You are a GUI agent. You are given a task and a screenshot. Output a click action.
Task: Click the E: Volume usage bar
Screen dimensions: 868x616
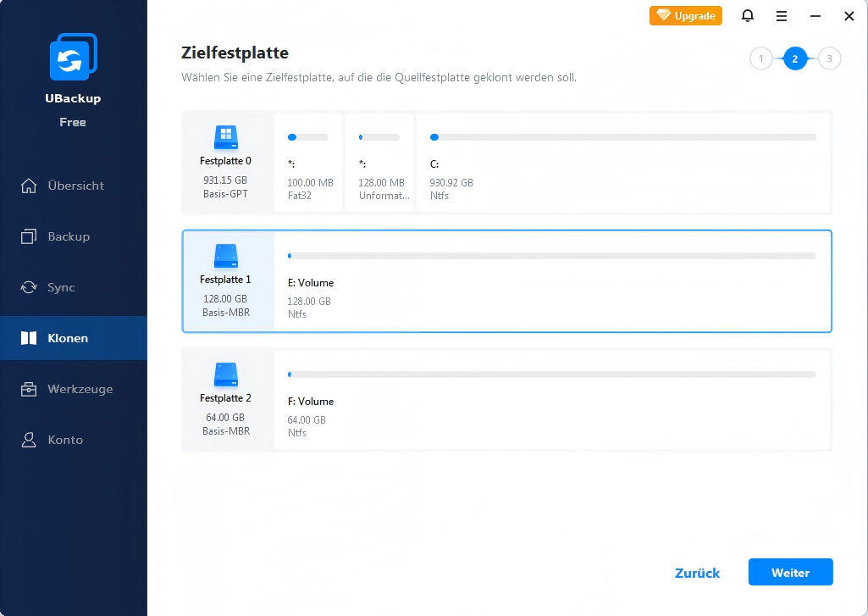[x=551, y=255]
